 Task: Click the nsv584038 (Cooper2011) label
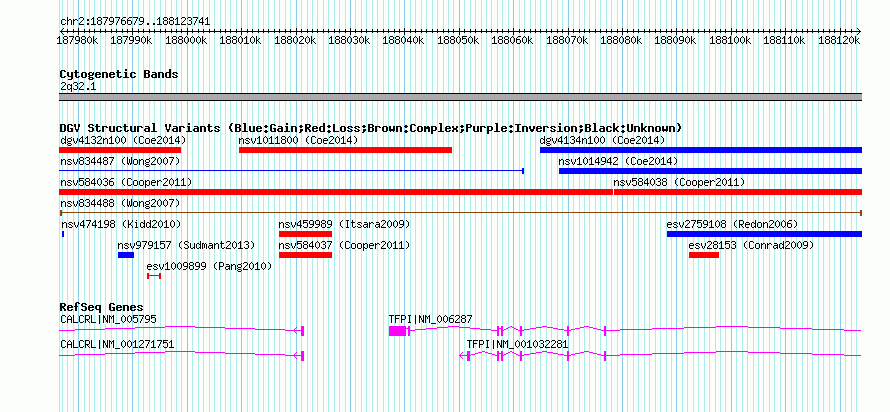pyautogui.click(x=679, y=182)
